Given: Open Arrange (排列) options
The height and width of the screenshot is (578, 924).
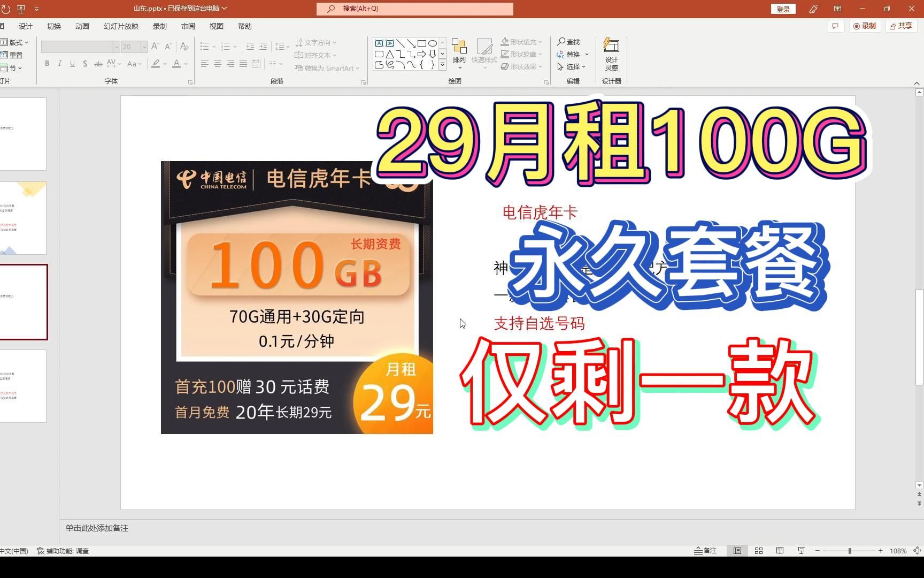Looking at the screenshot, I should (x=459, y=54).
